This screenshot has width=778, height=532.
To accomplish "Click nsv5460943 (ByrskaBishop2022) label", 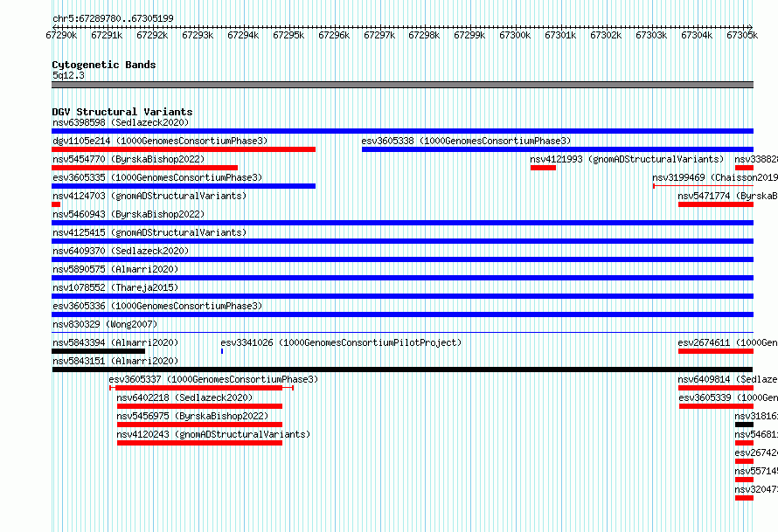I will coord(129,214).
